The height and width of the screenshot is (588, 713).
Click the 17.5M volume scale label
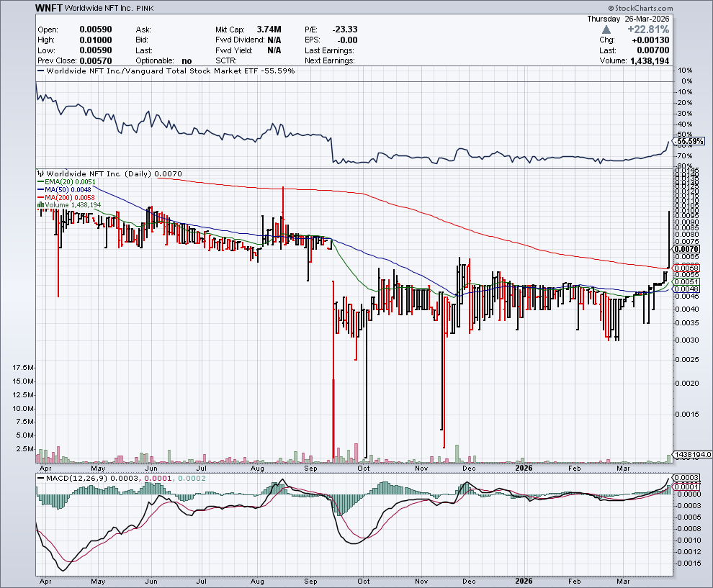click(x=23, y=367)
